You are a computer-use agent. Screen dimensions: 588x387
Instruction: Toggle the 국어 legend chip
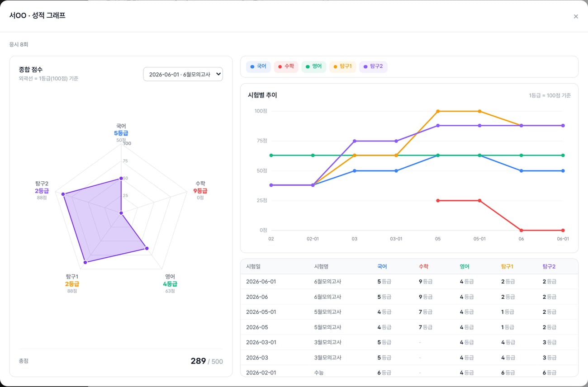258,66
